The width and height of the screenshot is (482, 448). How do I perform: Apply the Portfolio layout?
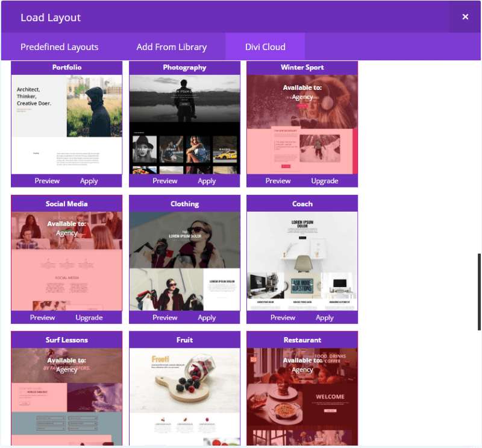point(89,181)
